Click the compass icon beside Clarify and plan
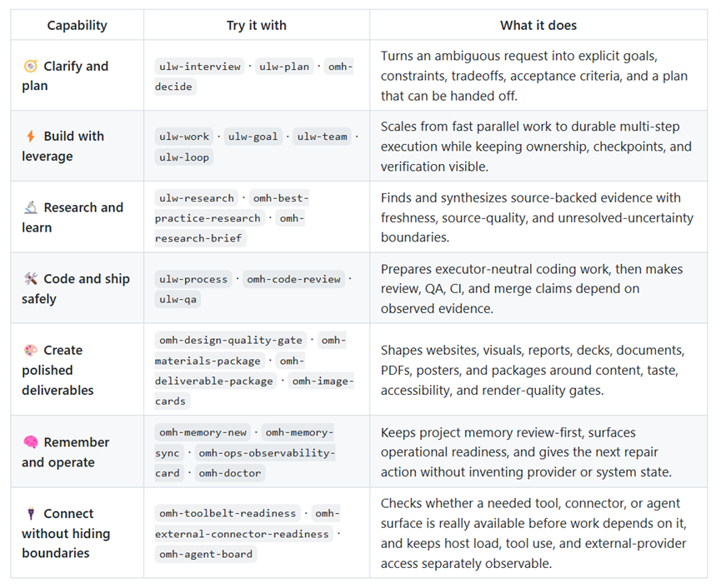Image resolution: width=721 pixels, height=588 pixels. click(31, 66)
